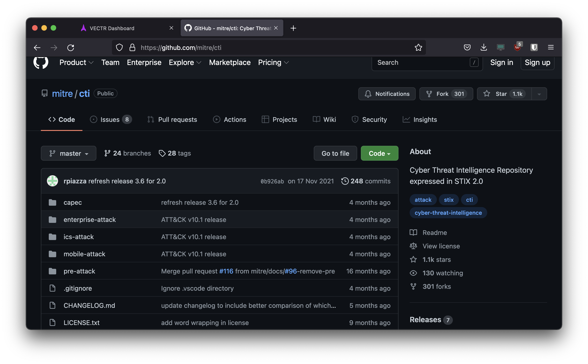588x364 pixels.
Task: Open the Actions tab
Action: [x=229, y=119]
